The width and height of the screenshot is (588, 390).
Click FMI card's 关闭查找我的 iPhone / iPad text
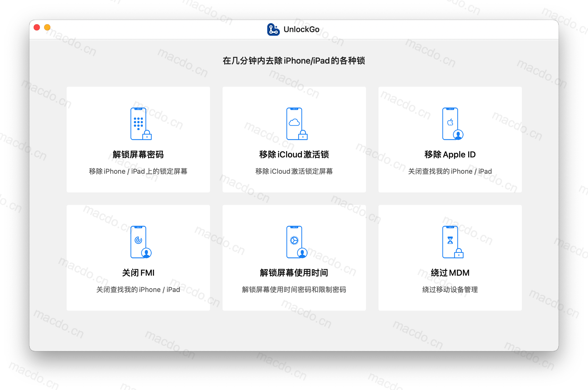[138, 290]
